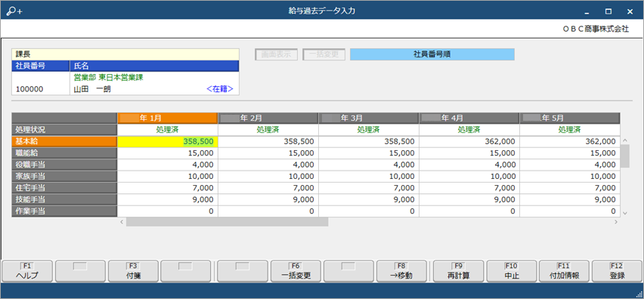Select the 2月 column header
Viewport: 644px width, 299px height.
268,118
